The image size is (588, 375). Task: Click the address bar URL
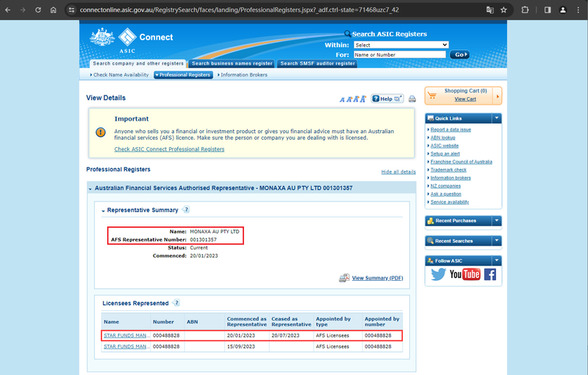click(x=240, y=10)
